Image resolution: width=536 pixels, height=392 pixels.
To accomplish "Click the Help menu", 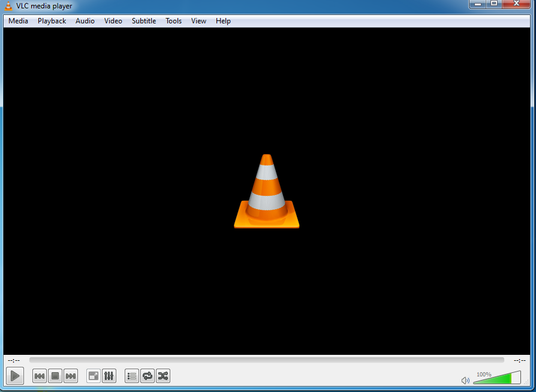I will tap(223, 21).
